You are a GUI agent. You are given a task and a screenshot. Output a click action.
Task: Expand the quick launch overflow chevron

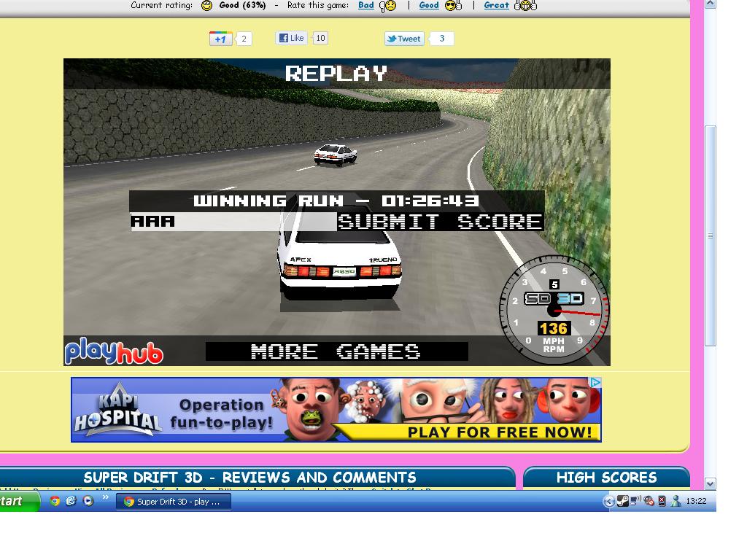[105, 497]
